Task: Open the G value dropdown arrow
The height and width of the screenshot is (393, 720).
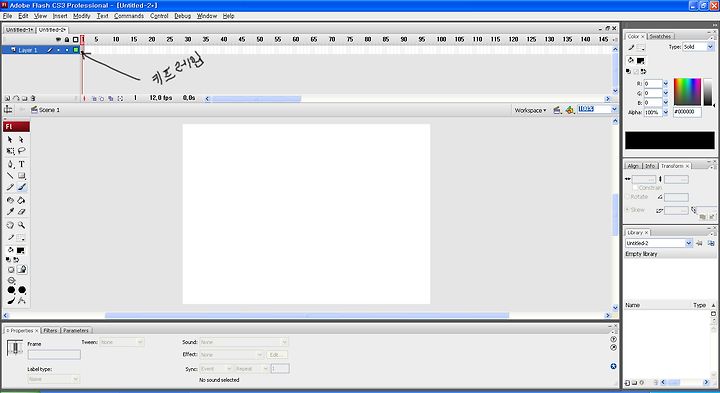Action: 665,93
